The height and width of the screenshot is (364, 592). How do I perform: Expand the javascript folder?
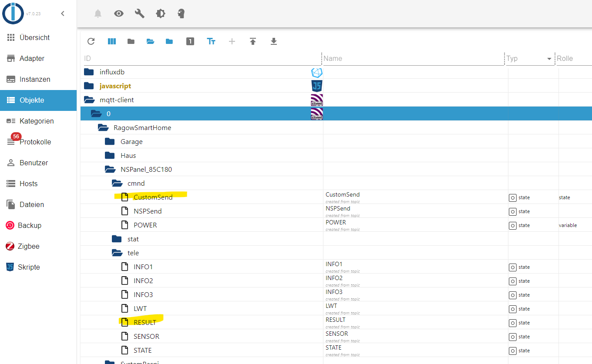[89, 86]
